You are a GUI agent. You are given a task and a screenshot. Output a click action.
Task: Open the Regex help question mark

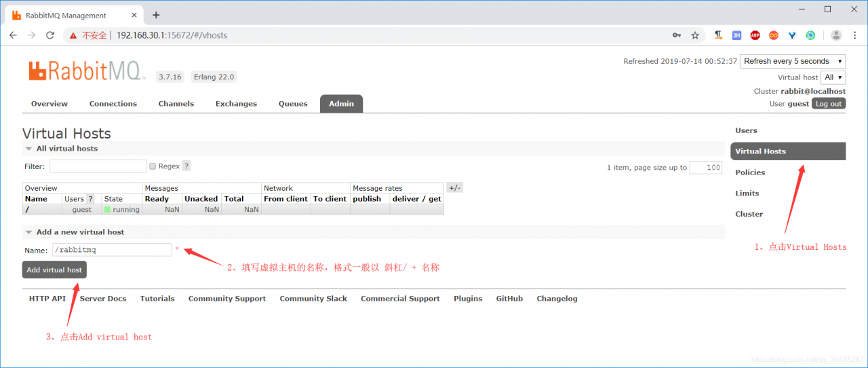click(x=186, y=166)
